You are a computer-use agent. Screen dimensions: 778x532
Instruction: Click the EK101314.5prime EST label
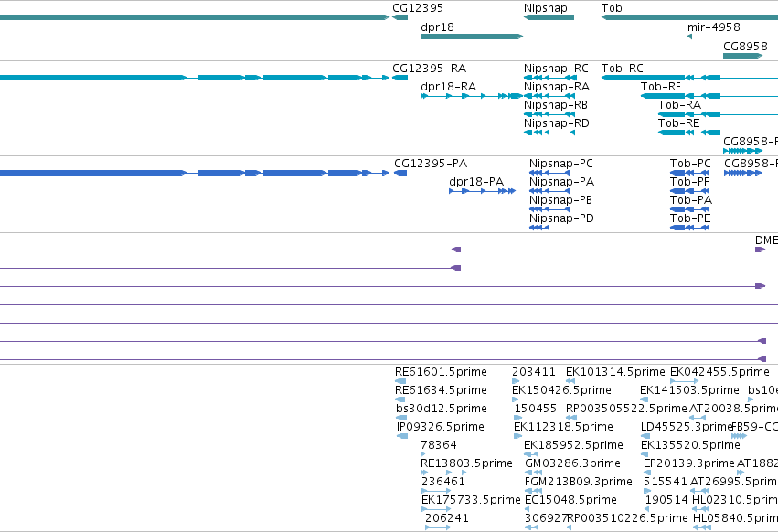pos(615,372)
